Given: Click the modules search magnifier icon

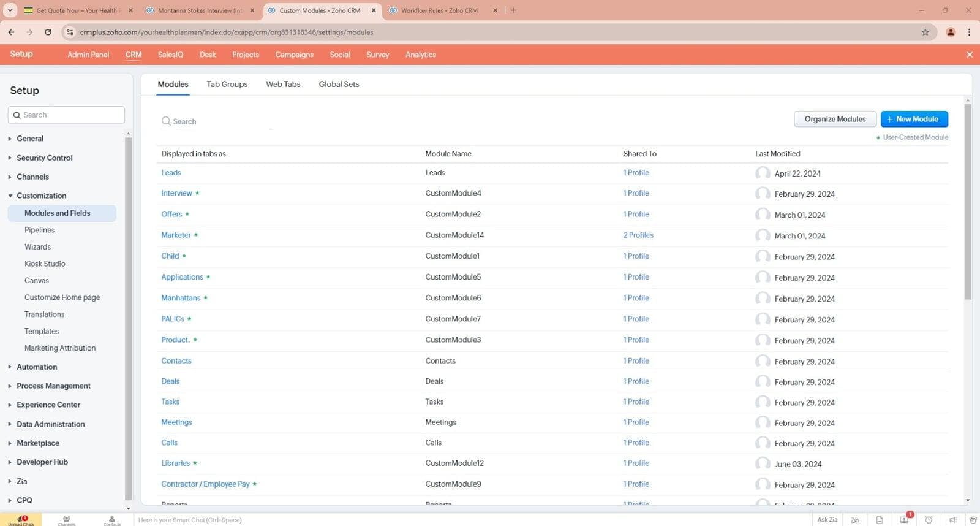Looking at the screenshot, I should [x=166, y=121].
